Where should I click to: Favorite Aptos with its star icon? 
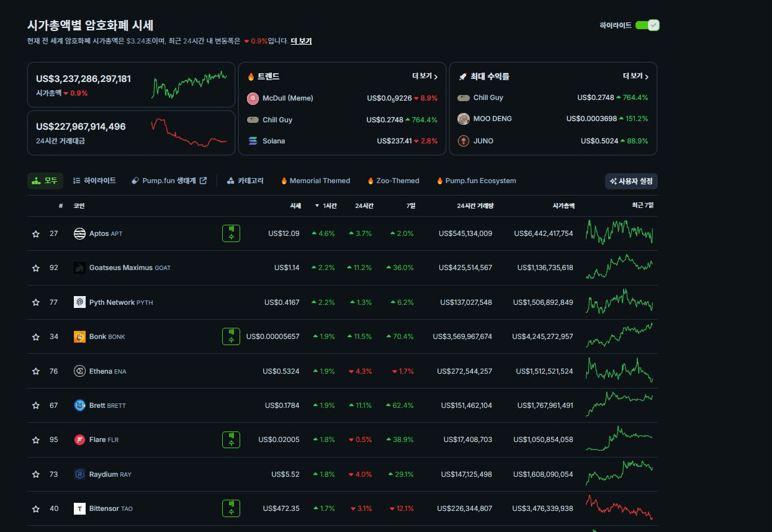click(x=36, y=234)
